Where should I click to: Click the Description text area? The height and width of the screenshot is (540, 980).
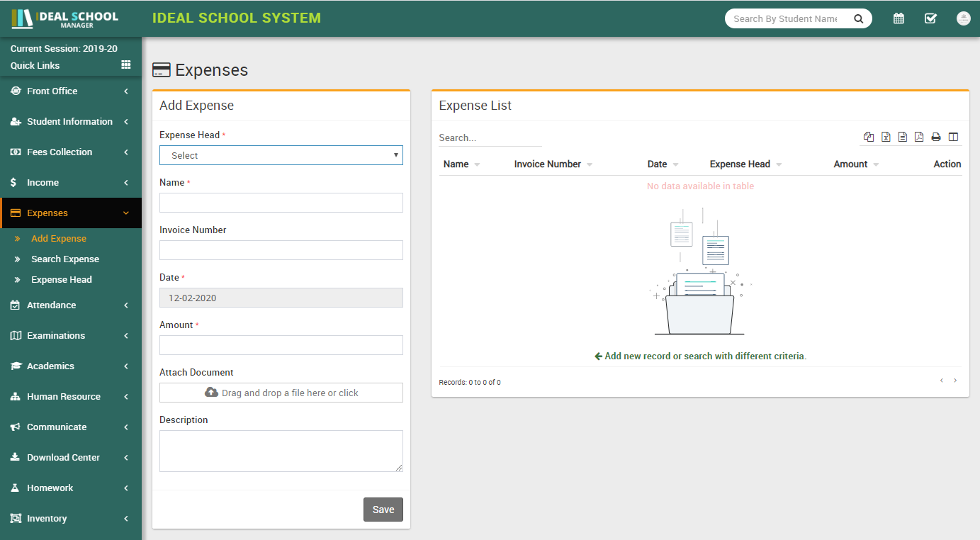pyautogui.click(x=281, y=451)
